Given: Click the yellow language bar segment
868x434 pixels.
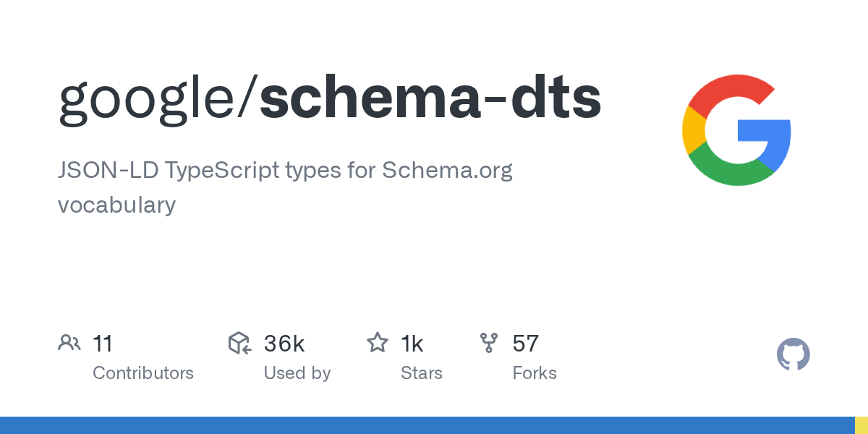Looking at the screenshot, I should (861, 425).
